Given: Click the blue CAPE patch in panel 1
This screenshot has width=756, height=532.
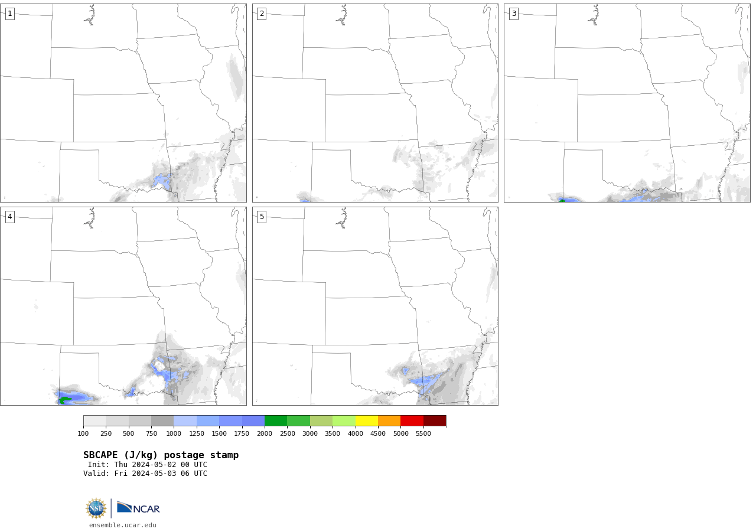Looking at the screenshot, I should click(x=162, y=181).
